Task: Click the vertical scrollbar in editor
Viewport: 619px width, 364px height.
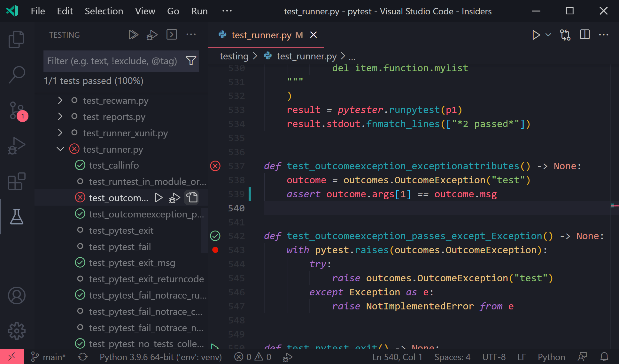Action: coord(612,207)
